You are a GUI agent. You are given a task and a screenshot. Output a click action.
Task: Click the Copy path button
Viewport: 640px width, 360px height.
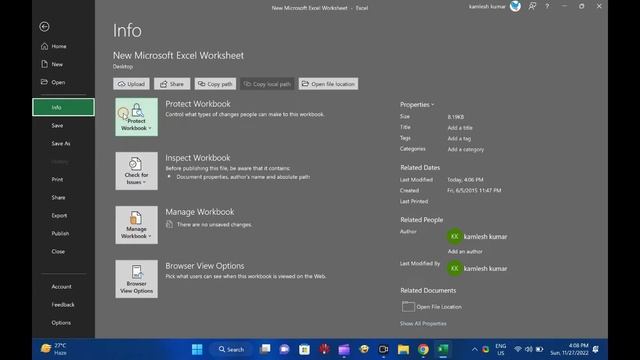[215, 84]
